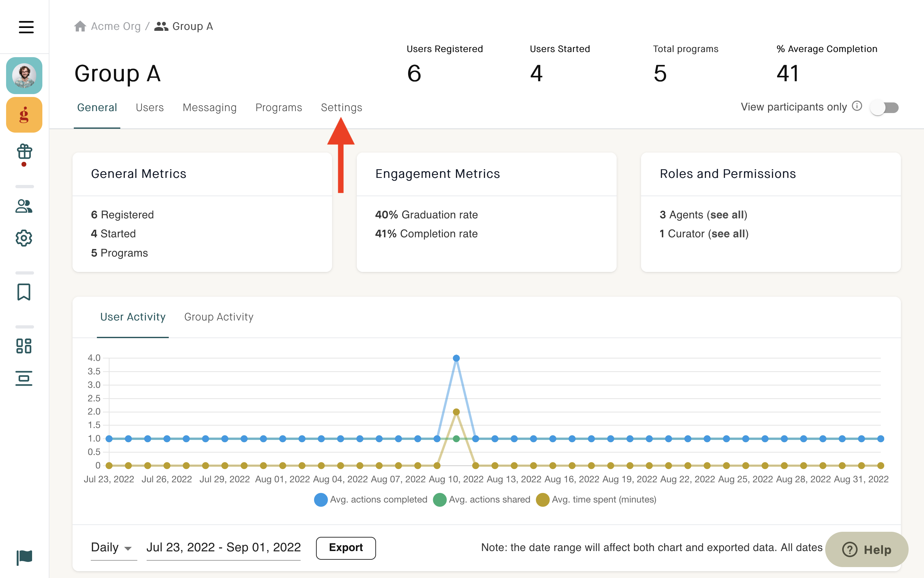Click '40% Graduation rate' text

[426, 215]
